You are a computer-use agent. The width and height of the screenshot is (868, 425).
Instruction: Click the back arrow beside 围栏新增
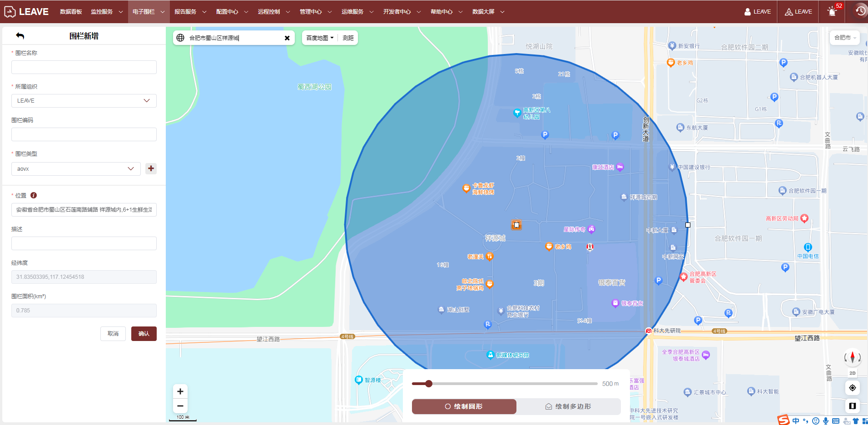pos(20,36)
